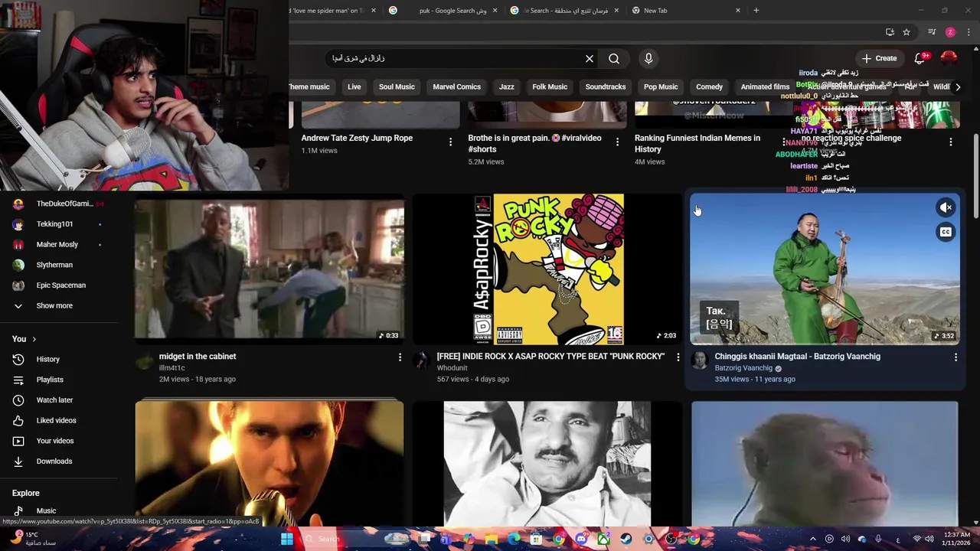The height and width of the screenshot is (551, 980).
Task: Select the Soundtracks filter chip
Action: point(606,86)
